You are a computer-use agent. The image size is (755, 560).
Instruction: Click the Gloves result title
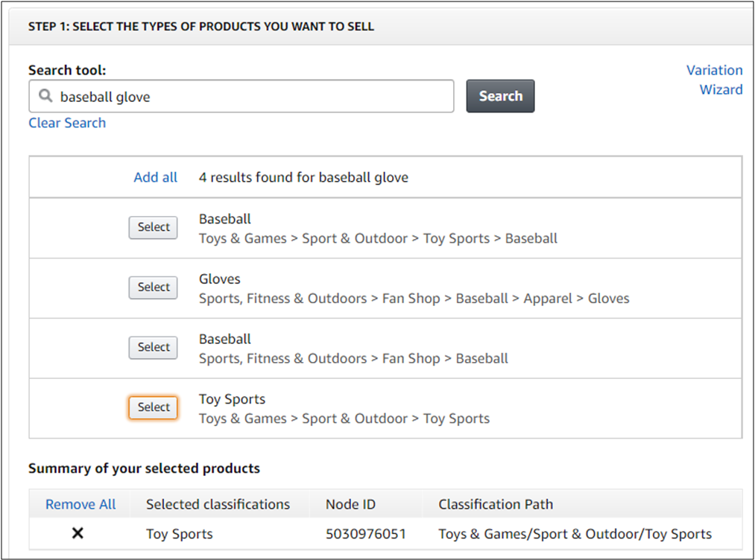coord(220,279)
